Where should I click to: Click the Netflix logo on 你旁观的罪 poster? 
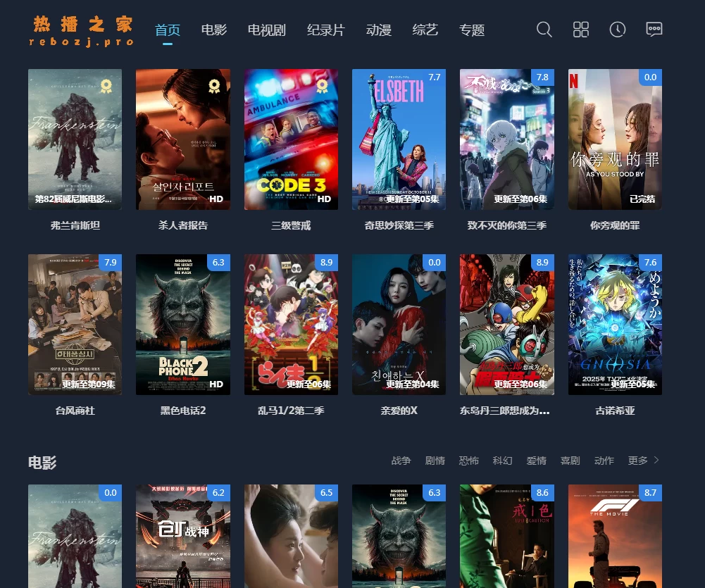(x=574, y=79)
